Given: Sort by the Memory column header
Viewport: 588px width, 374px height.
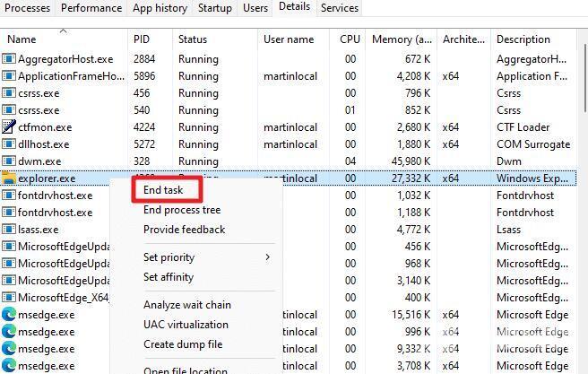Looking at the screenshot, I should [402, 39].
